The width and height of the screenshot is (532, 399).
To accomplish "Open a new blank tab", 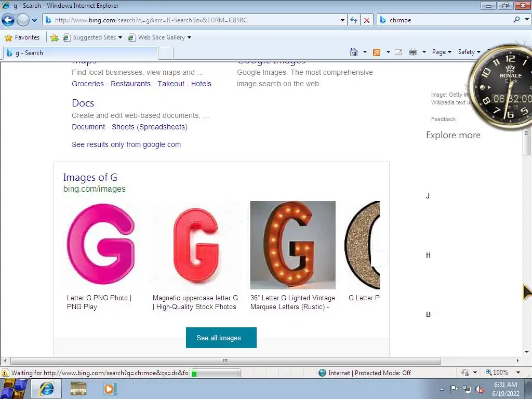I will (166, 54).
